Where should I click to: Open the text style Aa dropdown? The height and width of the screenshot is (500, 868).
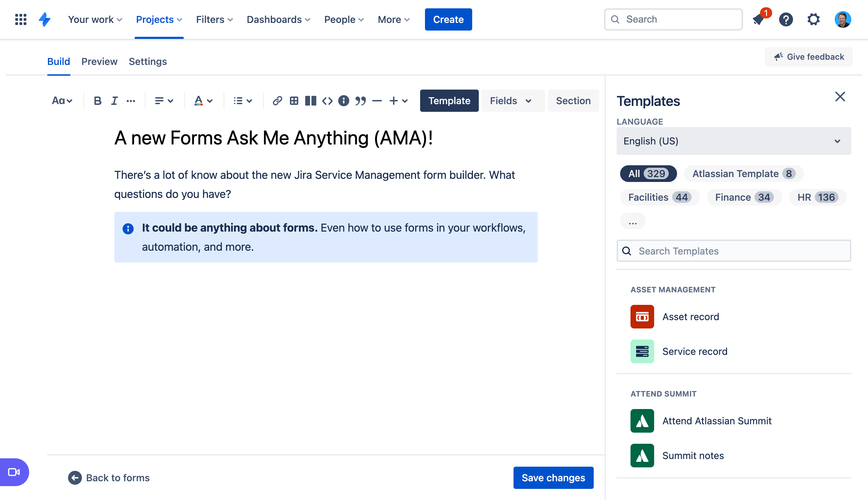pos(62,101)
